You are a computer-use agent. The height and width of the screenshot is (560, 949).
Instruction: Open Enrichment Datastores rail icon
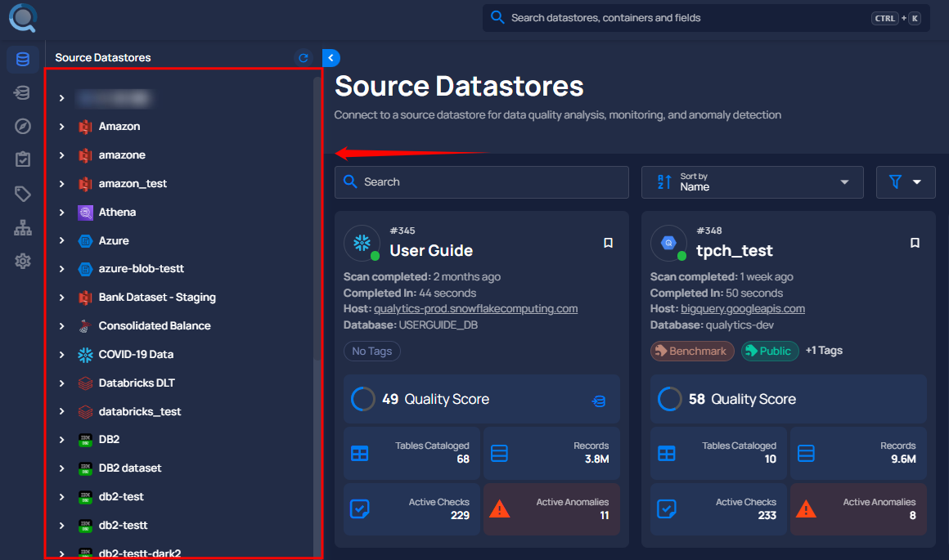point(23,92)
